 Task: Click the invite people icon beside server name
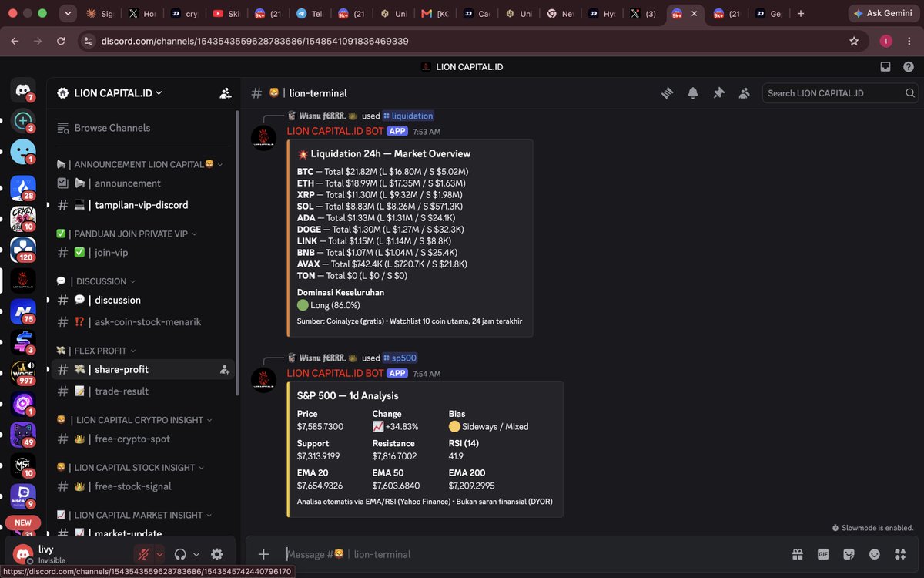pos(225,93)
